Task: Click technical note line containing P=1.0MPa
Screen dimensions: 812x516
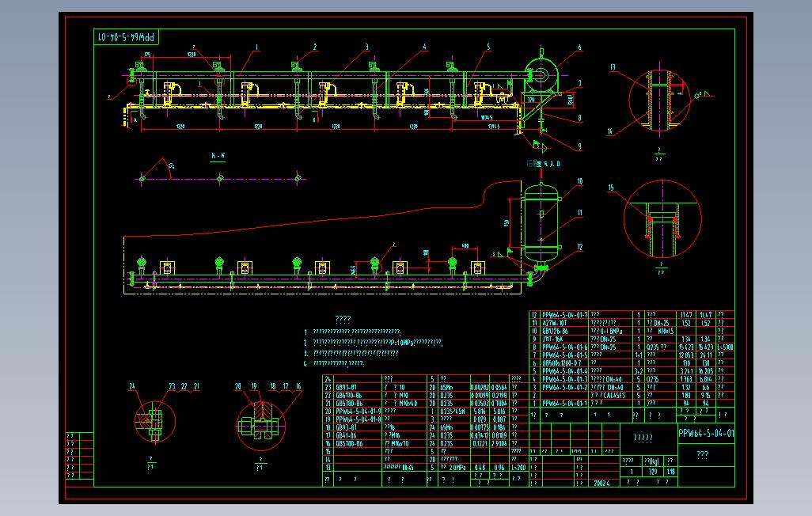Action: click(x=378, y=343)
